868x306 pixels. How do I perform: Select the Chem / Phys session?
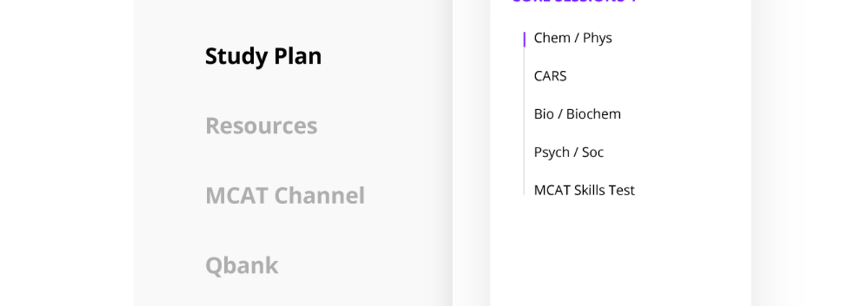tap(573, 38)
